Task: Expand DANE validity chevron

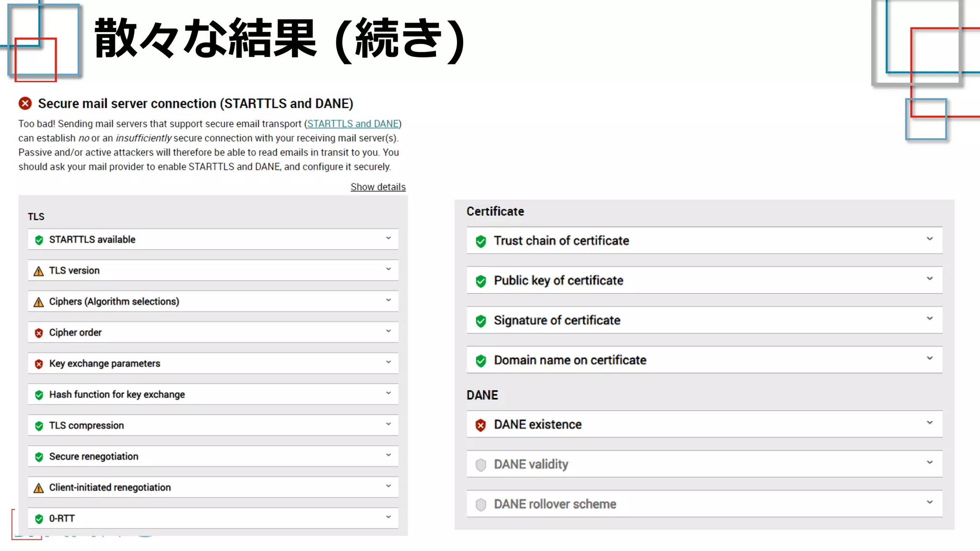Action: 930,463
